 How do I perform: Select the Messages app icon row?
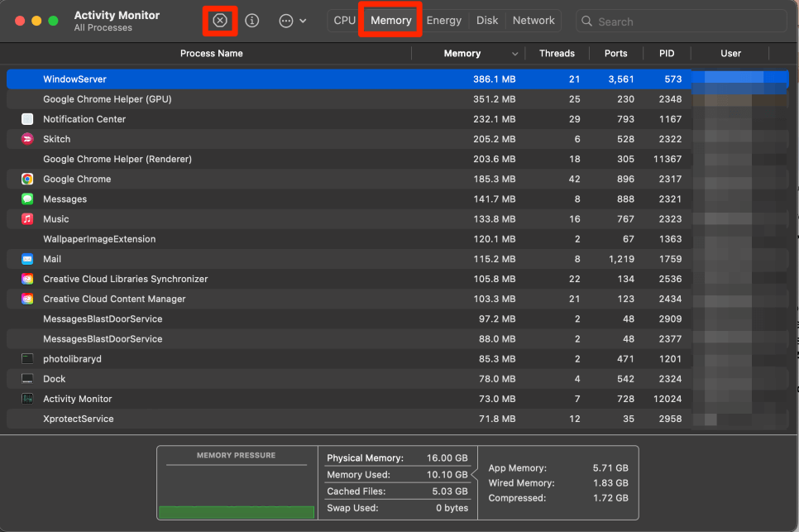click(27, 199)
